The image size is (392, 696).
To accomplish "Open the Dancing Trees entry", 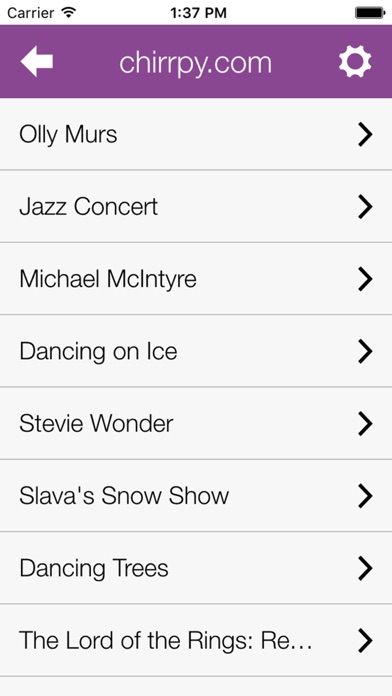I will pyautogui.click(x=196, y=568).
